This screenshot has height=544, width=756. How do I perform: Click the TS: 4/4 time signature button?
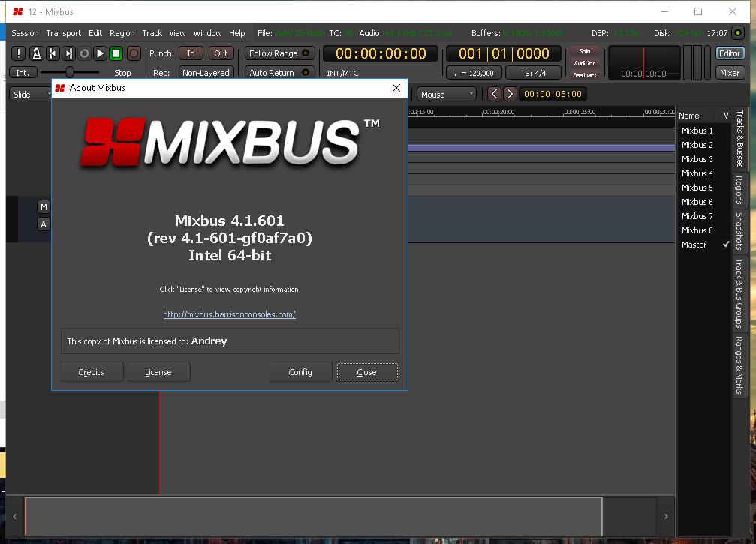(533, 73)
